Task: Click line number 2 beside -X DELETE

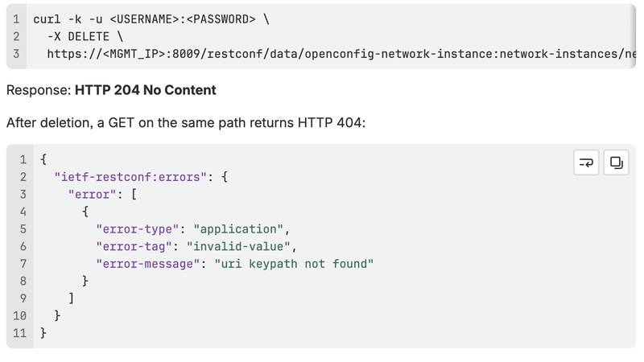Action: click(x=16, y=36)
